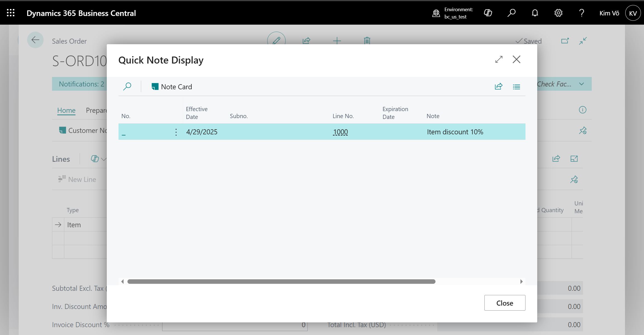Click the edit pencil on Sales Order
The height and width of the screenshot is (335, 644).
click(x=276, y=41)
